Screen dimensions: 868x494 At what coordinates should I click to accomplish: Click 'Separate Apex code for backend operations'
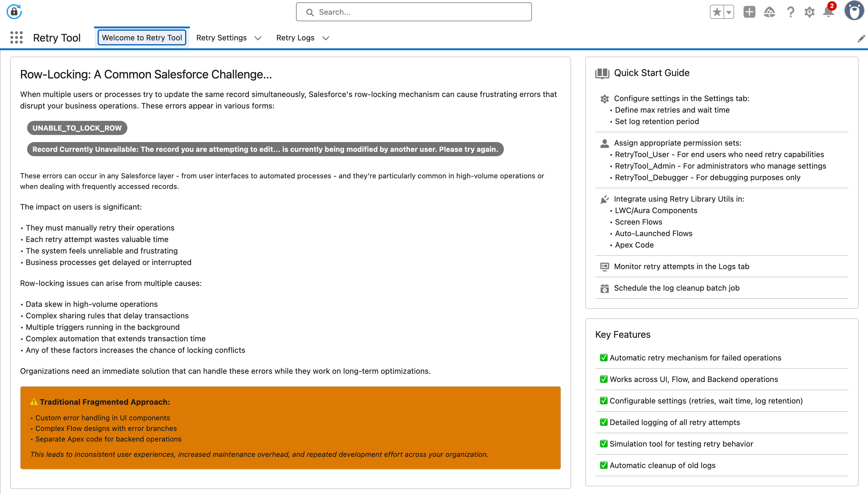pos(108,439)
